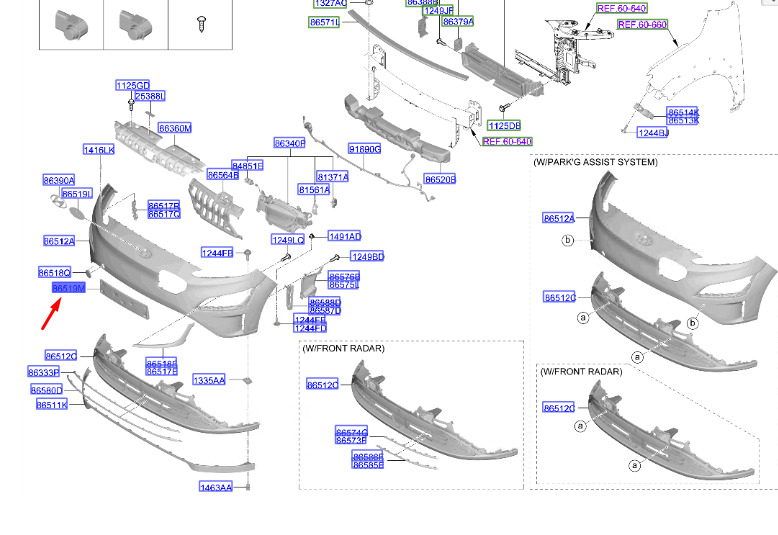Click the 86518Q part callout
This screenshot has height=535, width=778.
tap(55, 272)
